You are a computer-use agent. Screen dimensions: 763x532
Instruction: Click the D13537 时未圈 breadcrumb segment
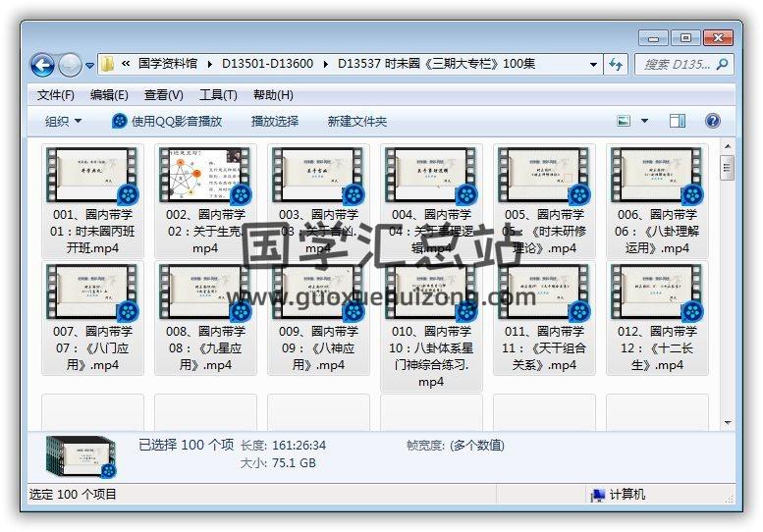[x=436, y=64]
